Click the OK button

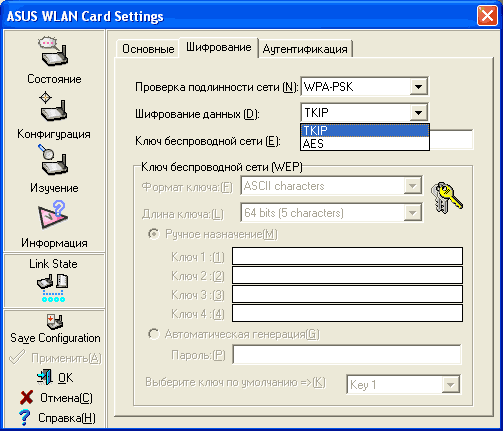tap(55, 378)
